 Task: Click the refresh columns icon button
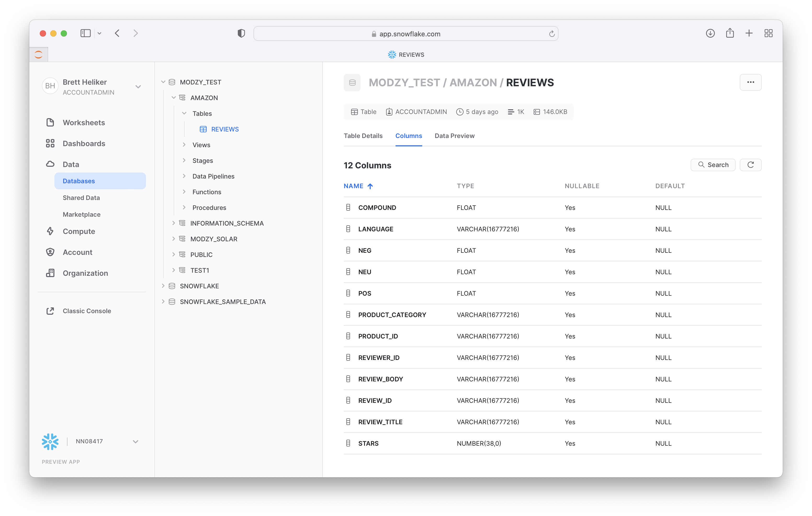[750, 165]
